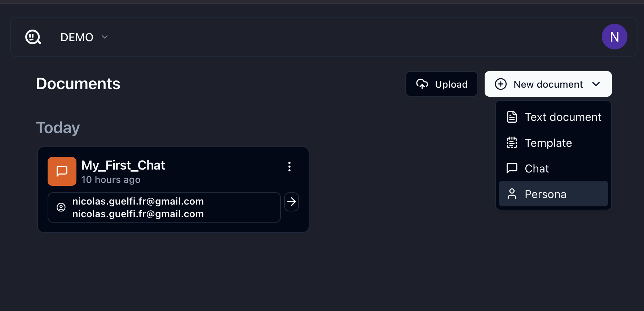Click the Template icon in the menu
The height and width of the screenshot is (311, 644).
(x=512, y=143)
